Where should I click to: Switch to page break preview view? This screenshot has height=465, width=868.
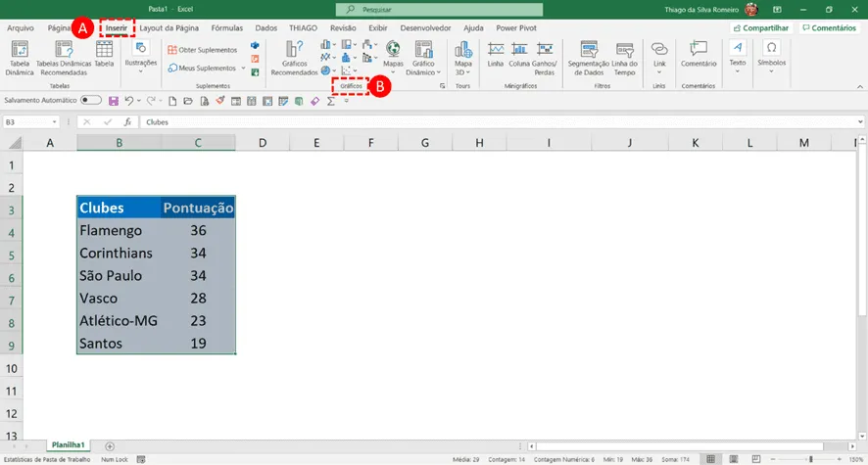(x=755, y=459)
